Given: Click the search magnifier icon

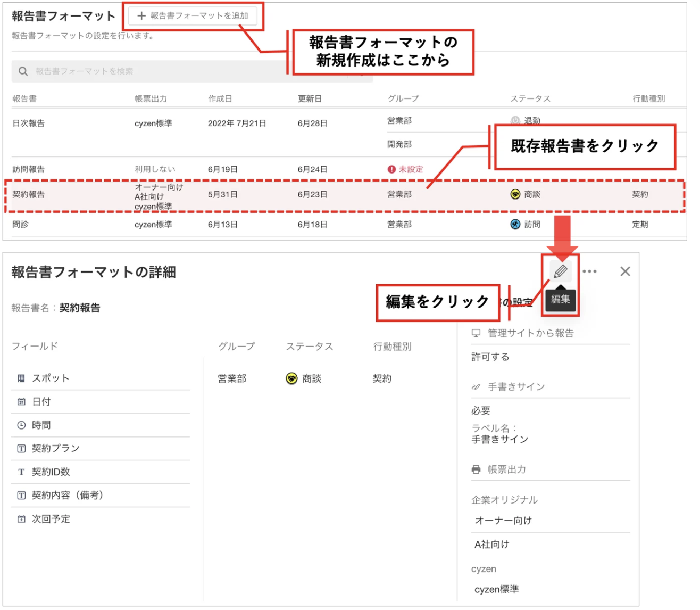Looking at the screenshot, I should tap(23, 71).
